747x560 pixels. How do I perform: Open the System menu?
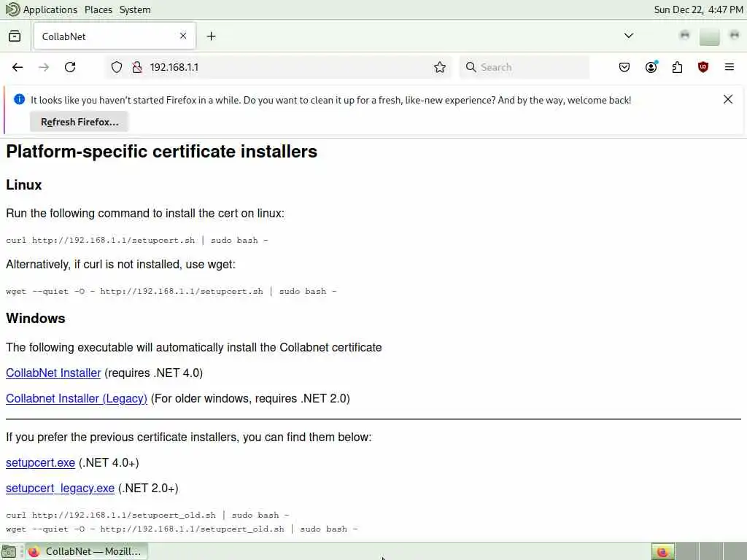click(135, 9)
